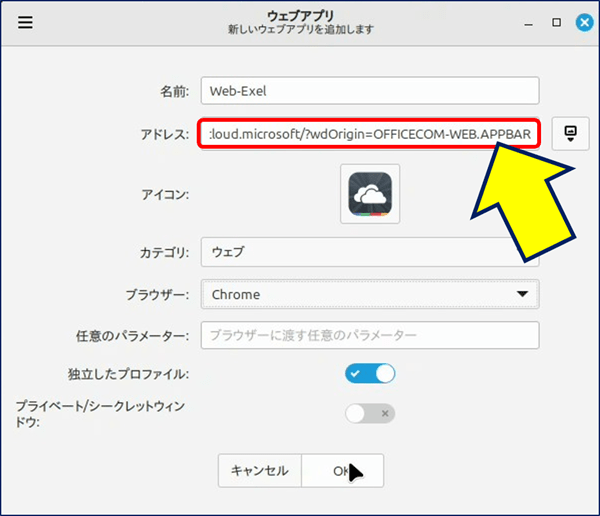
Task: Click the アドレス: label
Action: point(165,134)
